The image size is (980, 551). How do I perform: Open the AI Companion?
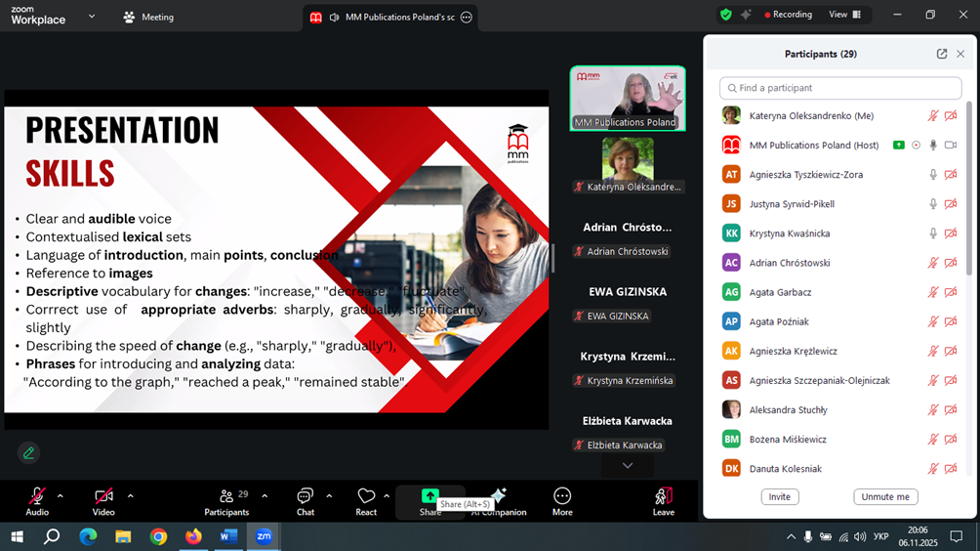coord(499,500)
